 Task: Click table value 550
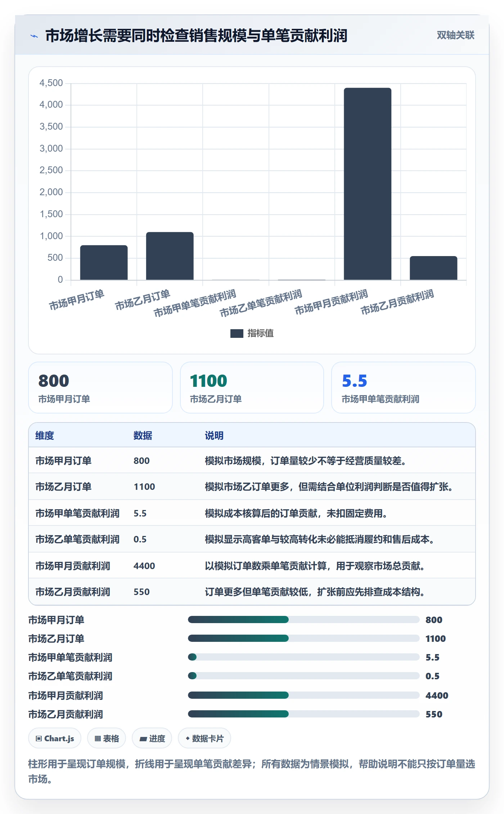click(141, 592)
